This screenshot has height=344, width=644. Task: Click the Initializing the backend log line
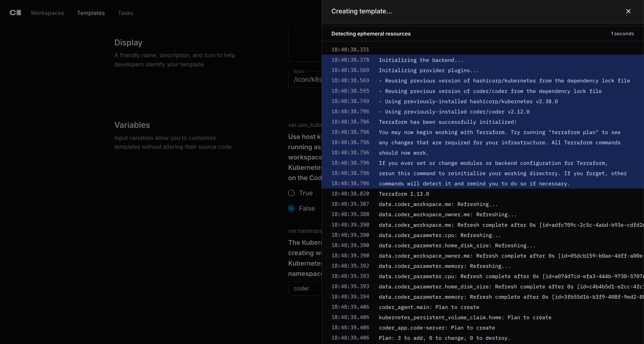tap(421, 60)
